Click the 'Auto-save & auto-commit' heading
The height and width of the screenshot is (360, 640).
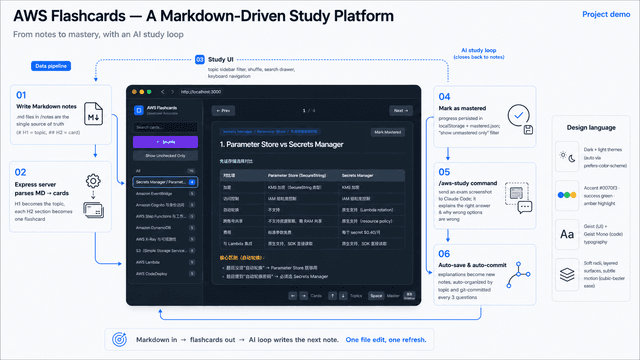click(x=472, y=265)
